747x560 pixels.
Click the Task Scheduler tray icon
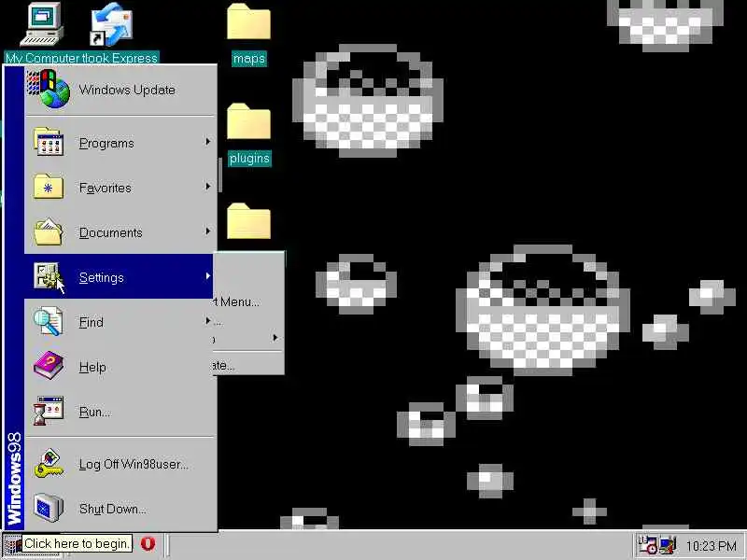[648, 545]
